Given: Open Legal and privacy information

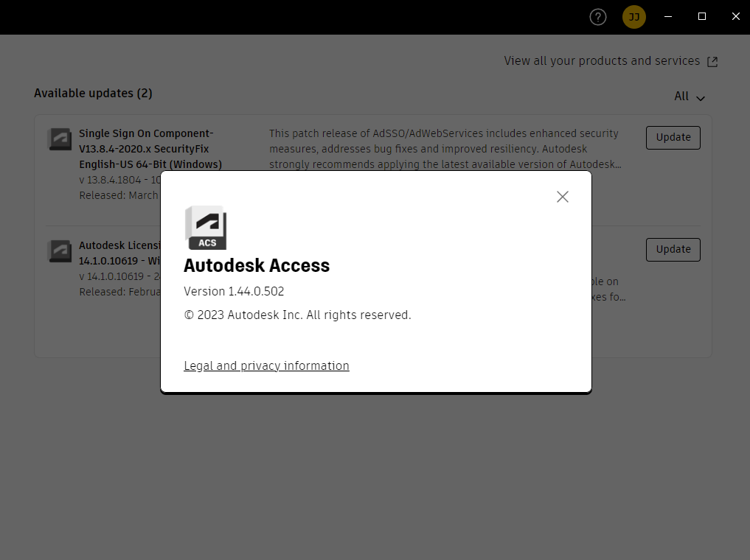Looking at the screenshot, I should click(x=266, y=365).
